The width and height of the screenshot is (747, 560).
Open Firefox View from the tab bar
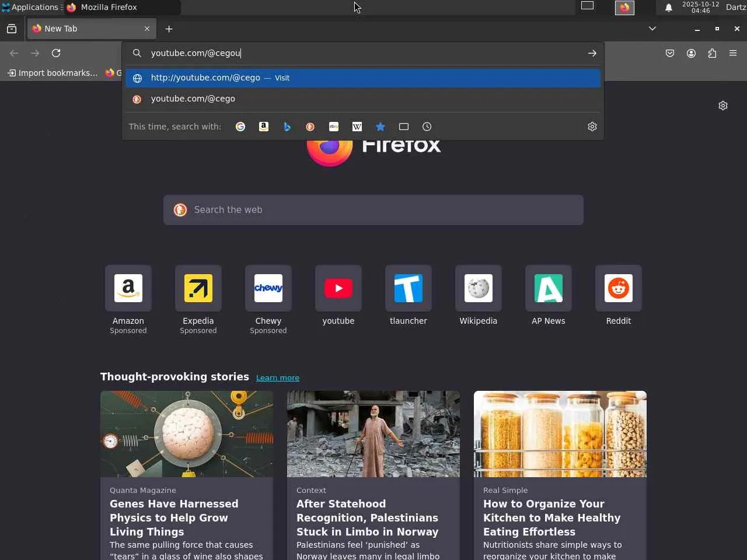(x=12, y=29)
